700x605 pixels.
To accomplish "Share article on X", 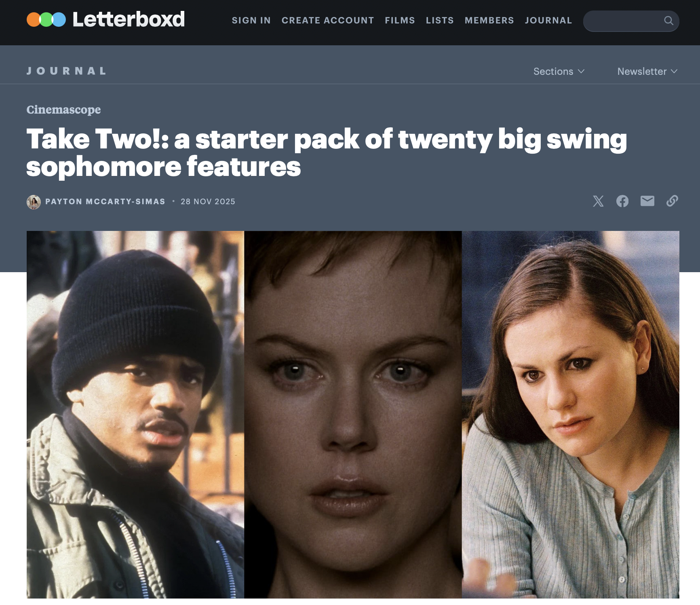I will coord(598,201).
